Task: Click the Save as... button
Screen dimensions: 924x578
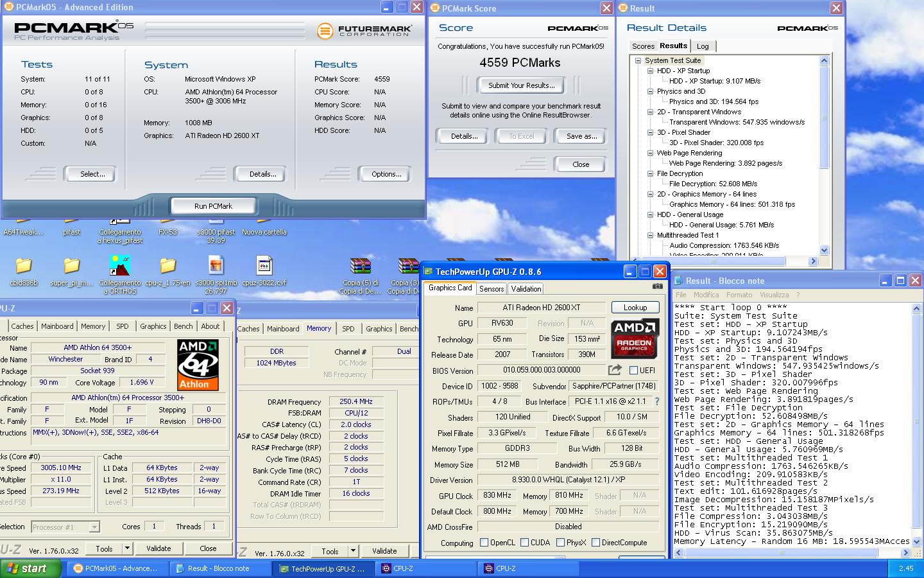Action: pos(581,136)
